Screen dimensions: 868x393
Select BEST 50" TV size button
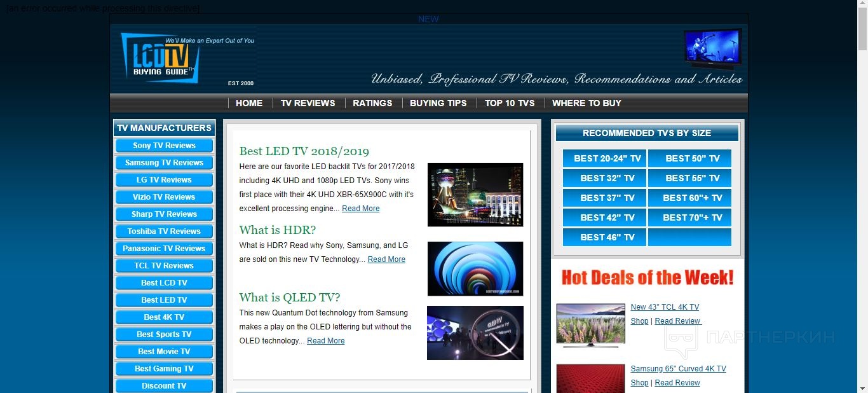[x=690, y=158]
